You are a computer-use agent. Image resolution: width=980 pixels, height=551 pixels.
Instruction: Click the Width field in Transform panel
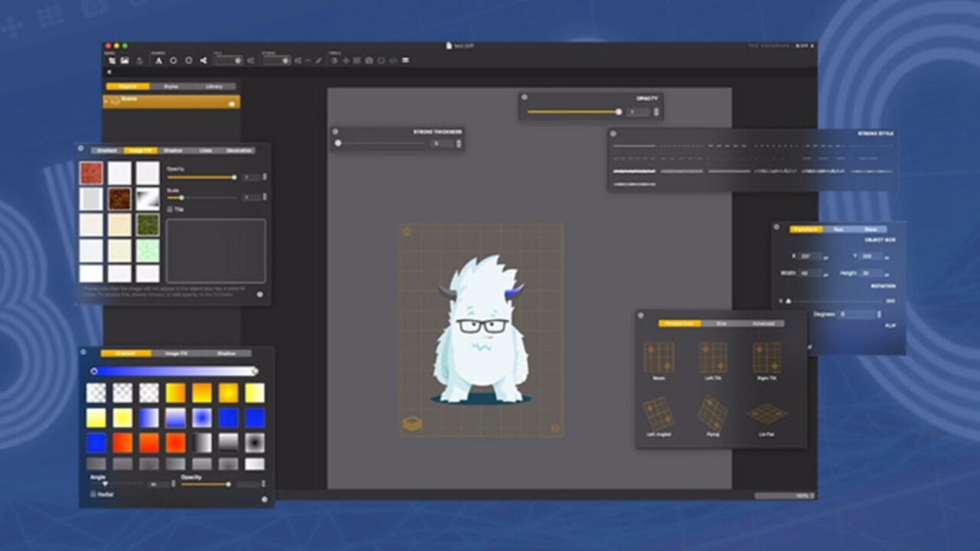point(811,273)
